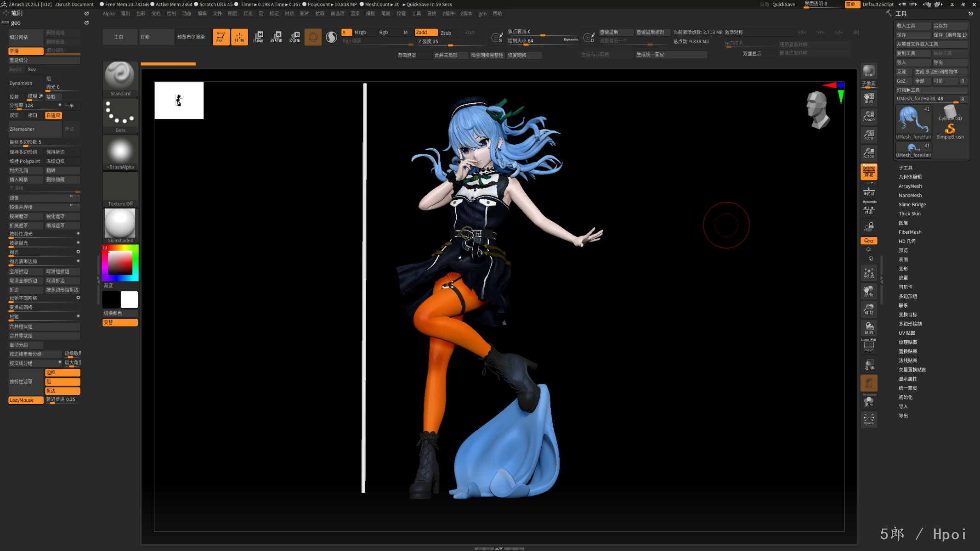Click the QuickSave button

pos(784,4)
